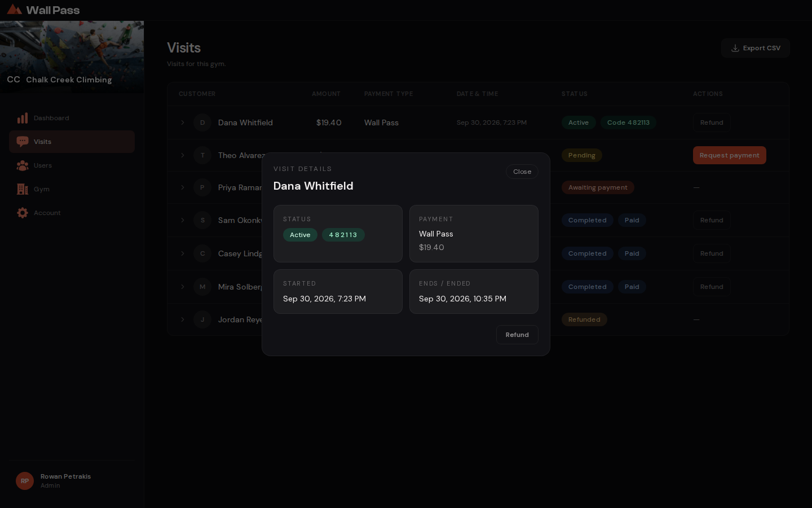Close the visit details dialog
This screenshot has height=508, width=812.
522,172
